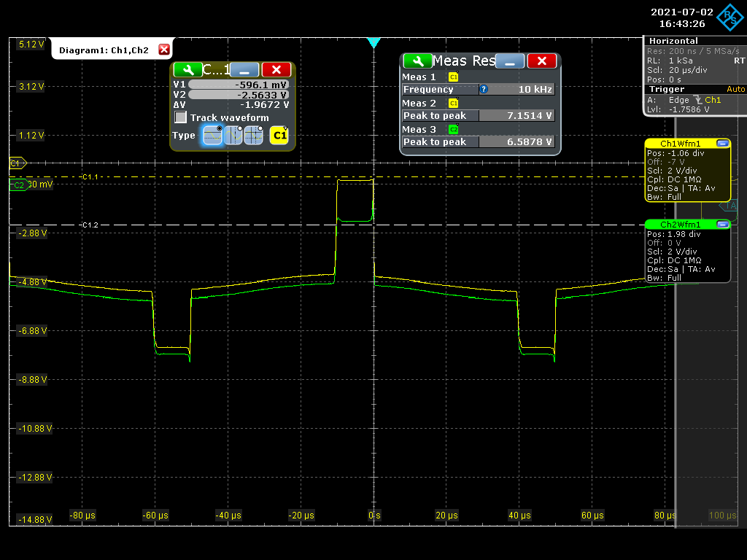Click the V1 cursor value field

[x=238, y=84]
